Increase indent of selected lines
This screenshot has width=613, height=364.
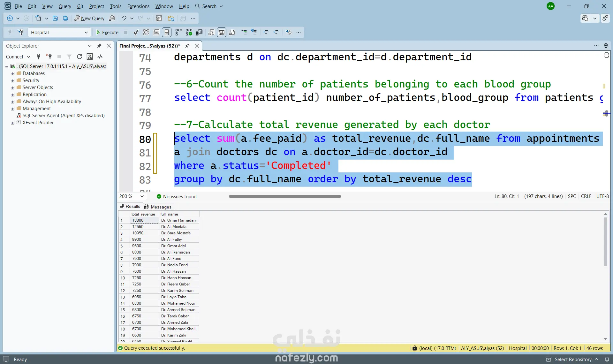(276, 32)
